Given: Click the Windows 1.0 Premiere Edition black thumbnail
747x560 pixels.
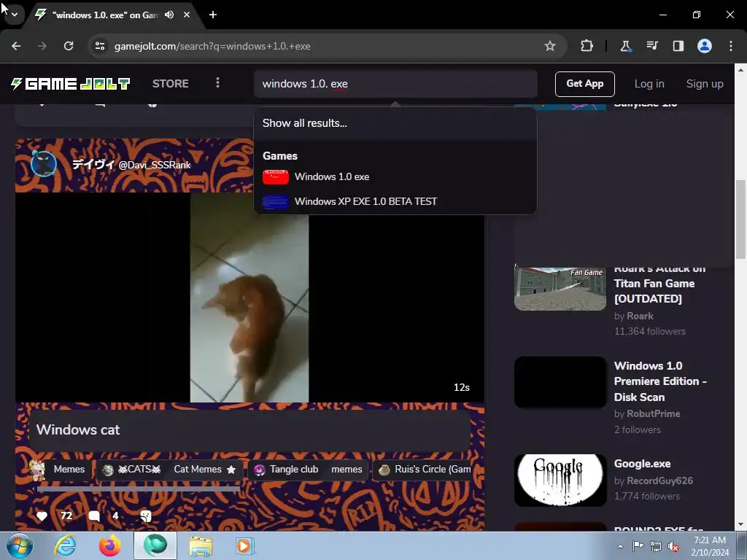Looking at the screenshot, I should [x=560, y=382].
